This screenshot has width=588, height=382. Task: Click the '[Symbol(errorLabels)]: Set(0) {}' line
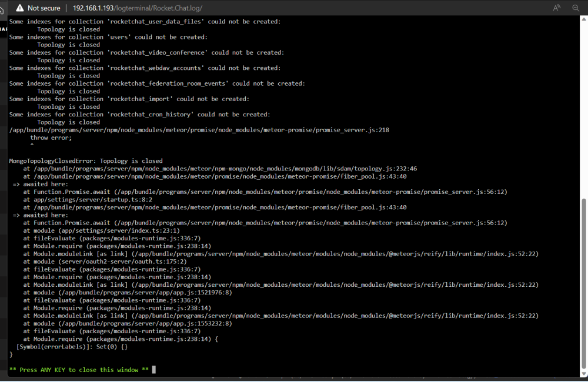point(72,347)
